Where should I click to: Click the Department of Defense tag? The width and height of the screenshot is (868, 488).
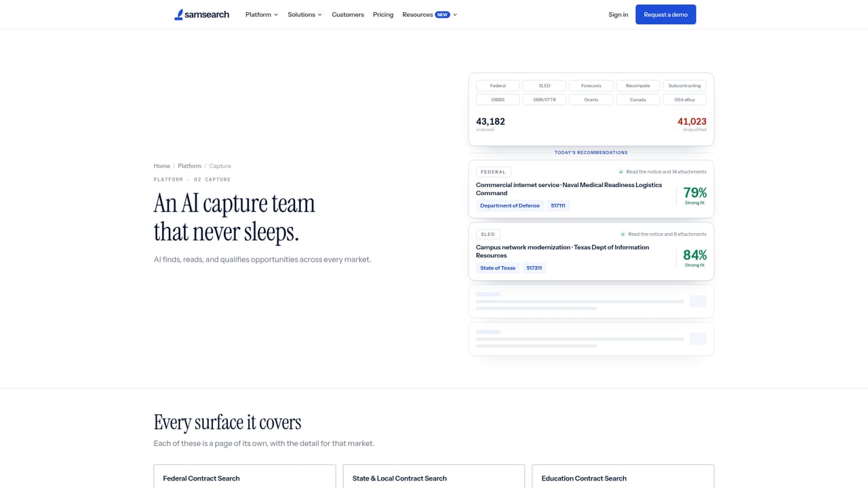(x=510, y=205)
